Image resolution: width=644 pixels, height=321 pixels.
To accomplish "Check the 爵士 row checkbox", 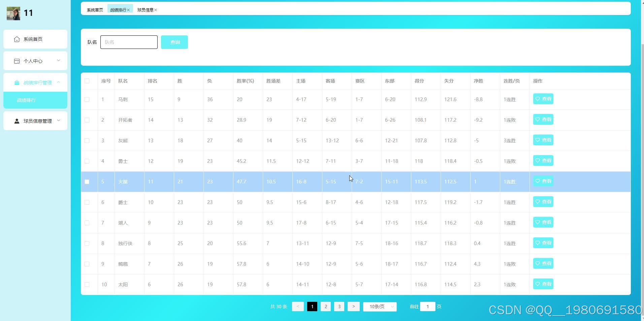I will coord(87,202).
